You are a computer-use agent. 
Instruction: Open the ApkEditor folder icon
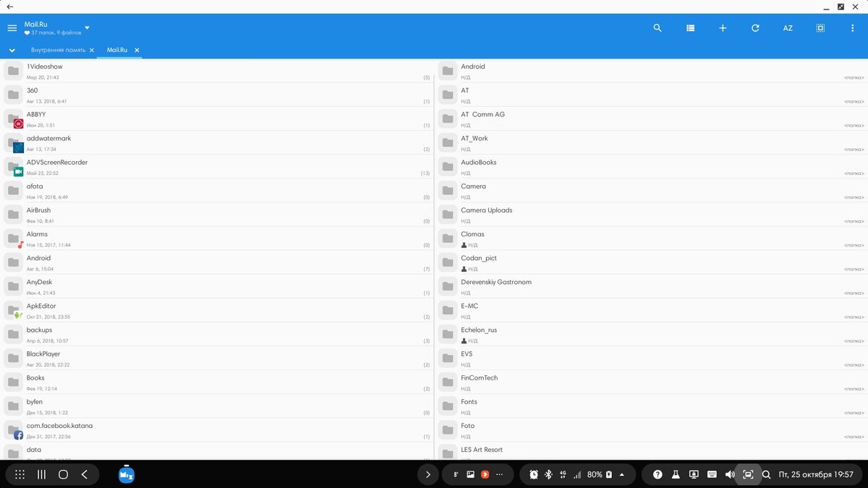coord(14,310)
